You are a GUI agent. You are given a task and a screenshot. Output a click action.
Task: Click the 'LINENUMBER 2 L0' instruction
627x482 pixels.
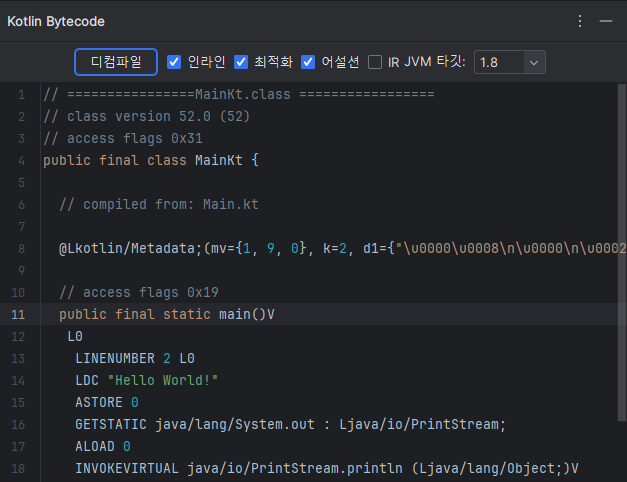click(x=135, y=358)
